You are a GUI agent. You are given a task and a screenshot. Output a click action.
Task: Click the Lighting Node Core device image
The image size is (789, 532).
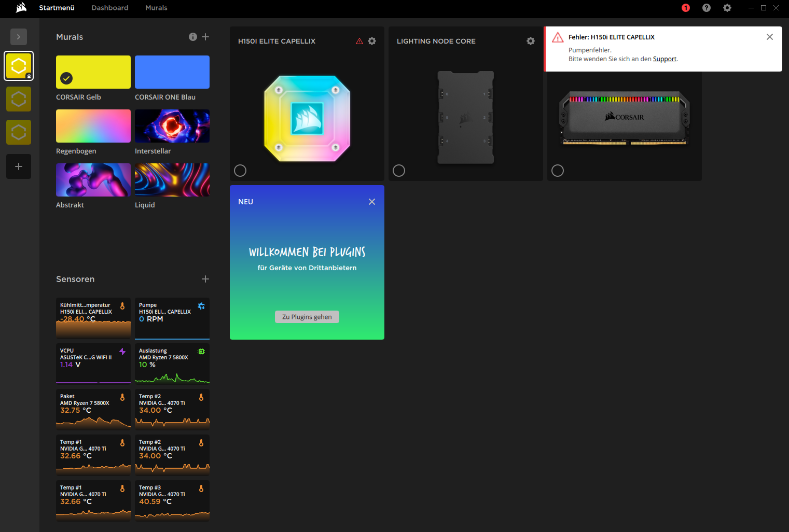click(x=466, y=117)
